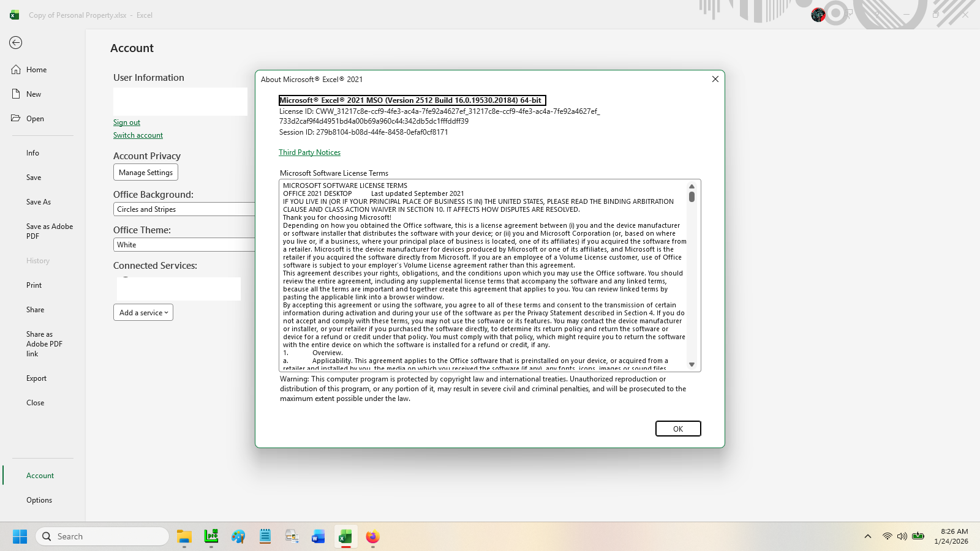This screenshot has width=980, height=551.
Task: Click the back arrow in Excel backstage
Action: (x=16, y=42)
